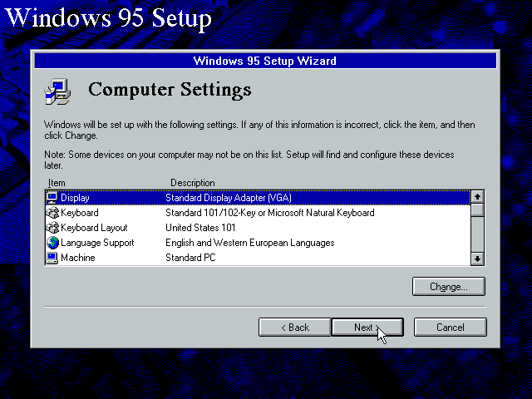Viewport: 532px width, 399px height.
Task: Select the Standard Display Adapter (VGA) description
Action: coord(229,198)
